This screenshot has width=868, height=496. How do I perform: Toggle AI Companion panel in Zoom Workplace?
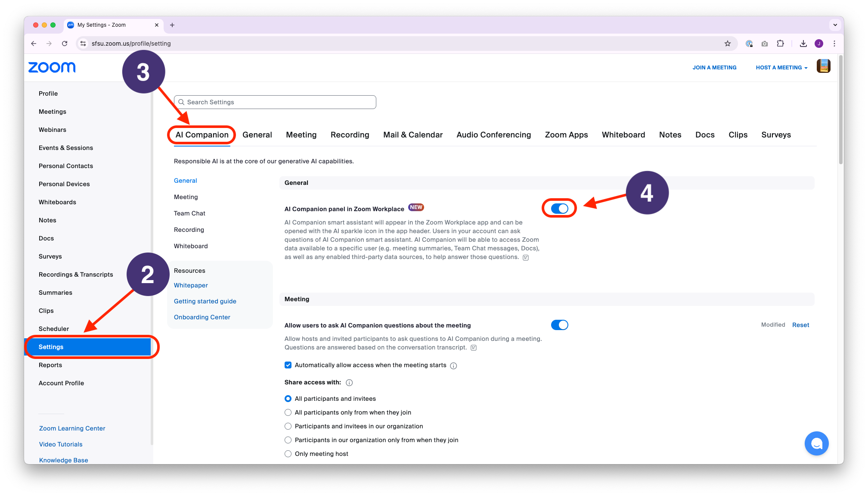point(559,209)
